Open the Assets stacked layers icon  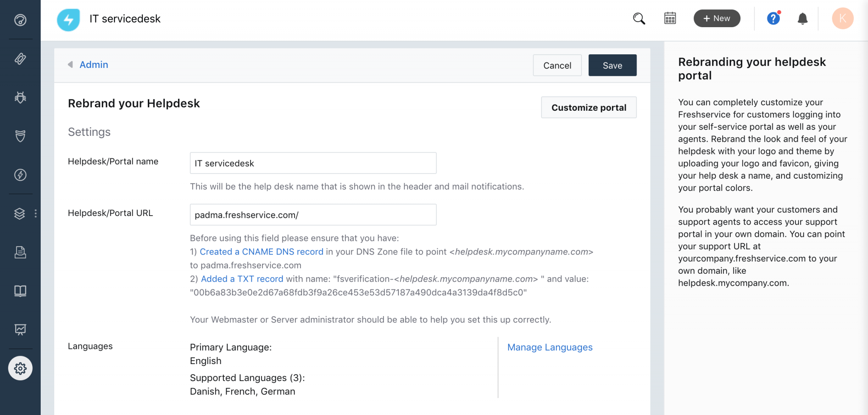19,213
